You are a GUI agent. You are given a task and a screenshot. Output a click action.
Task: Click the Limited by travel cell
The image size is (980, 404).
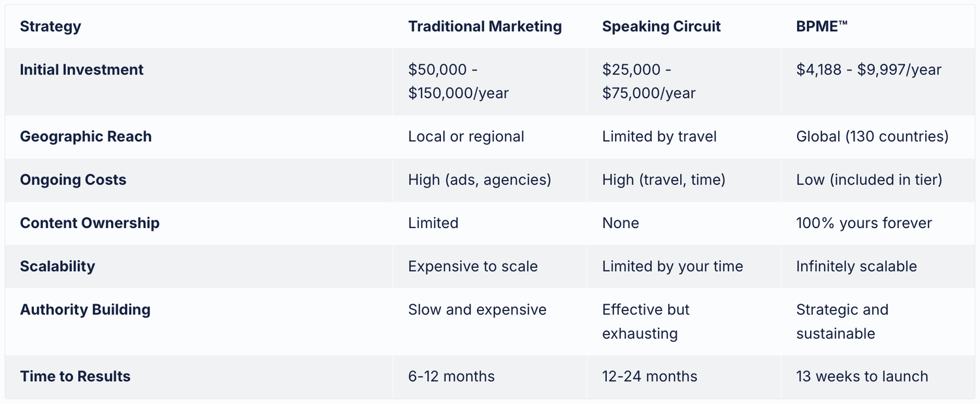659,137
